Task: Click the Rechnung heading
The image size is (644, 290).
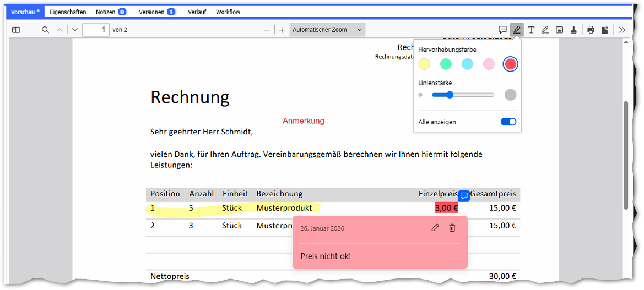Action: pos(190,97)
